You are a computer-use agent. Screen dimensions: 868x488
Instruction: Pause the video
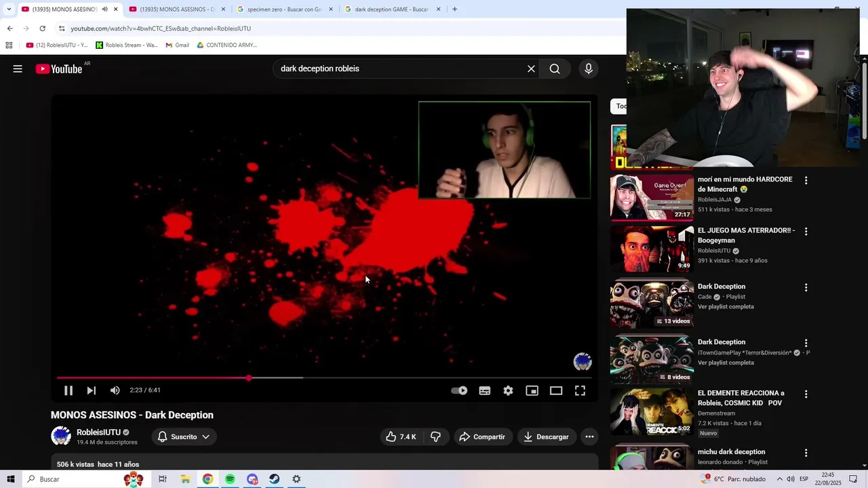click(x=68, y=390)
